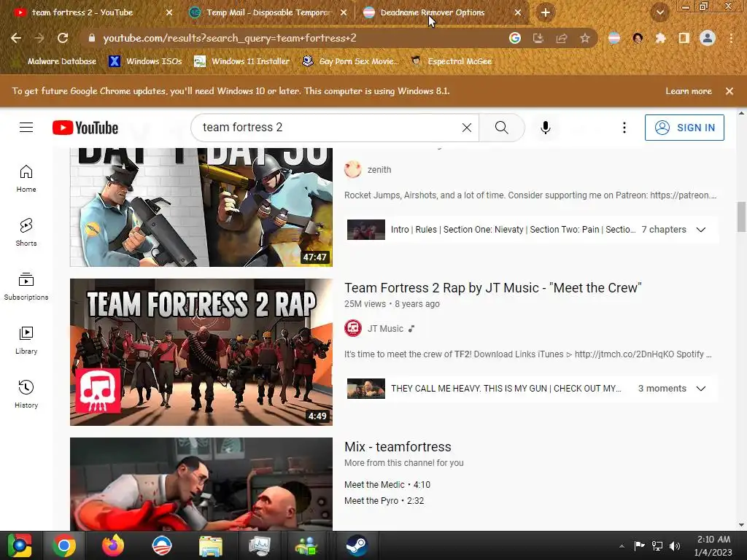Click the URL in the address bar
Screen dimensions: 747x560
230,38
